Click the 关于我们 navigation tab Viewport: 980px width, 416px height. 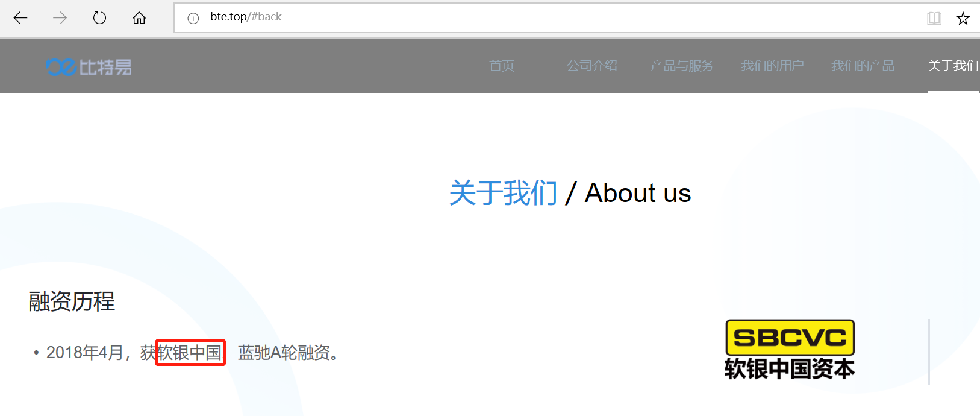click(953, 66)
